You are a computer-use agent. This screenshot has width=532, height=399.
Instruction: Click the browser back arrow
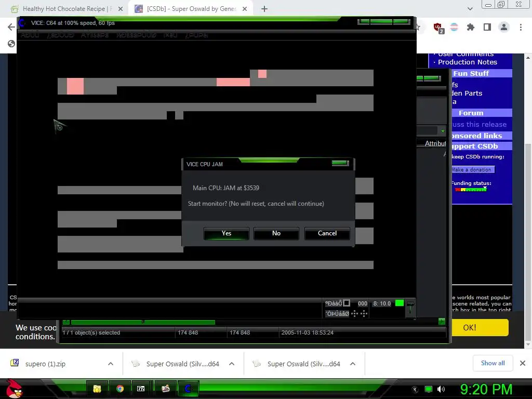(x=11, y=27)
